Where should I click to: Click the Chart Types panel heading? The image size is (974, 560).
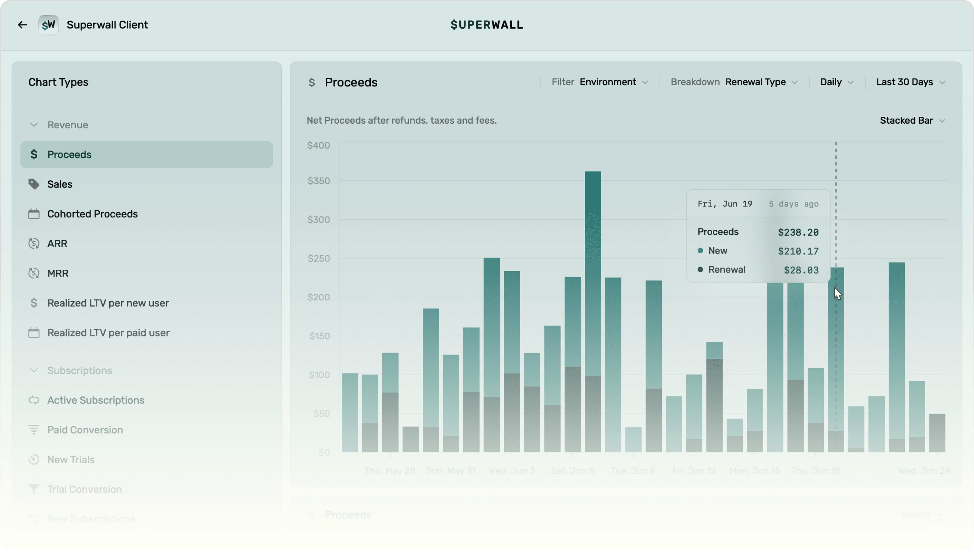point(59,82)
